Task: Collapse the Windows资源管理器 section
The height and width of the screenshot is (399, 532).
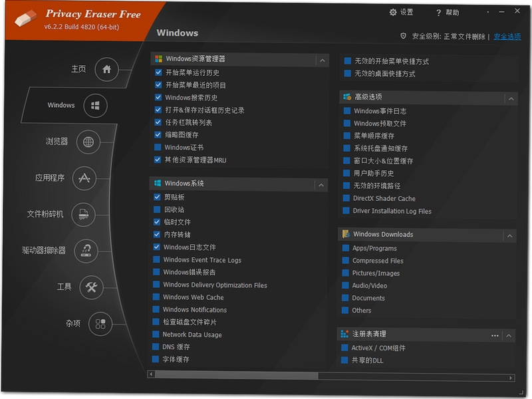Action: [323, 61]
